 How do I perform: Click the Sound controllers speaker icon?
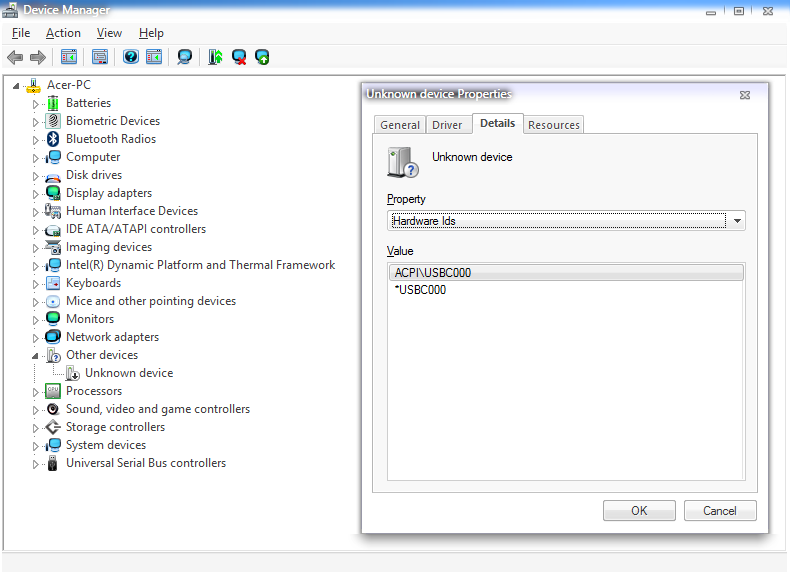(x=53, y=409)
